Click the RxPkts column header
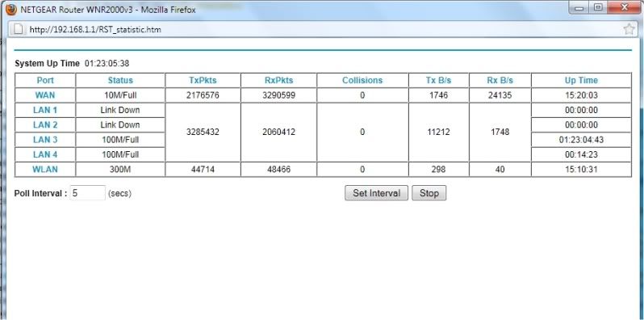Image resolution: width=644 pixels, height=320 pixels. point(278,80)
